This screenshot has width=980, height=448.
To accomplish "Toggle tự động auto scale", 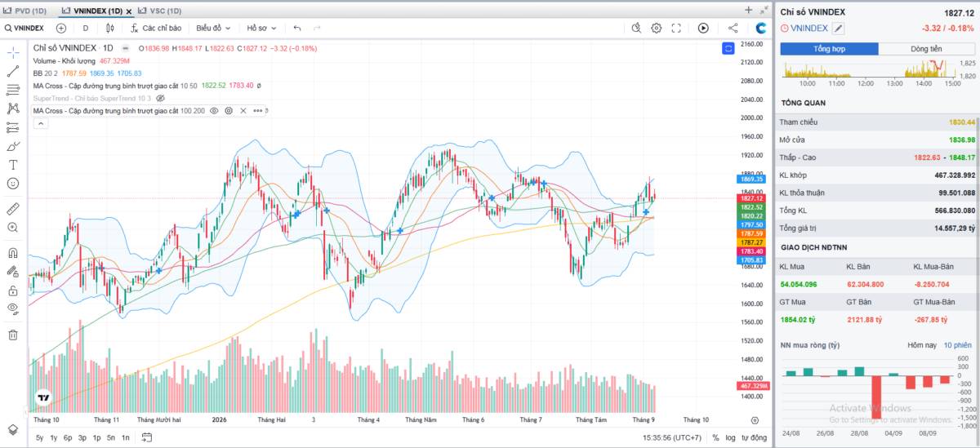I will [x=754, y=437].
